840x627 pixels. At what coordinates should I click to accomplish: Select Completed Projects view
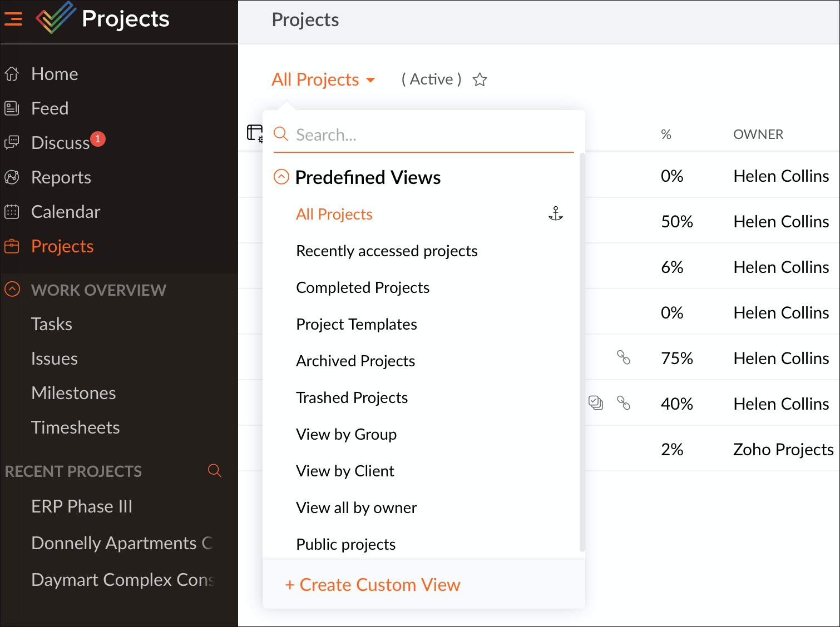363,287
